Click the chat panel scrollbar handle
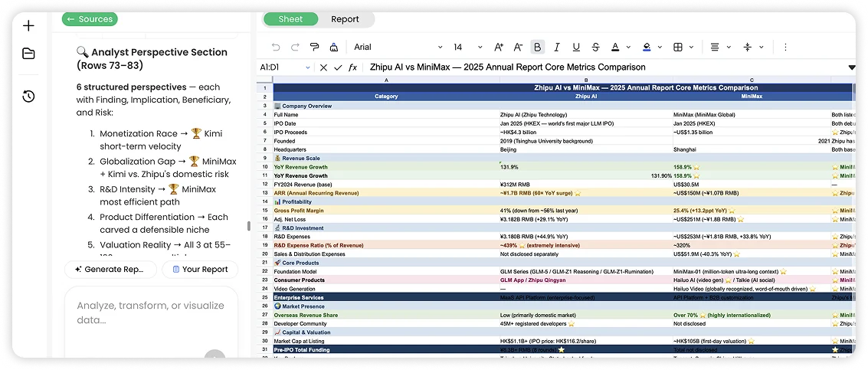This screenshot has width=868, height=370. [248, 227]
